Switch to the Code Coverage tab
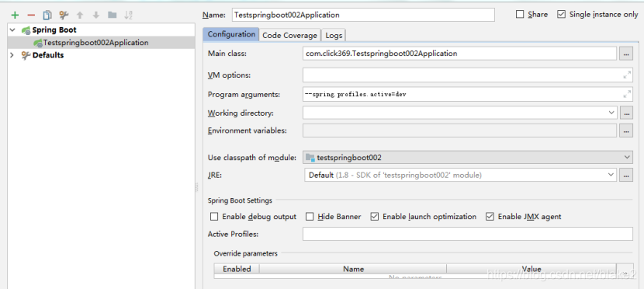Viewport: 644px width, 289px height. click(289, 36)
